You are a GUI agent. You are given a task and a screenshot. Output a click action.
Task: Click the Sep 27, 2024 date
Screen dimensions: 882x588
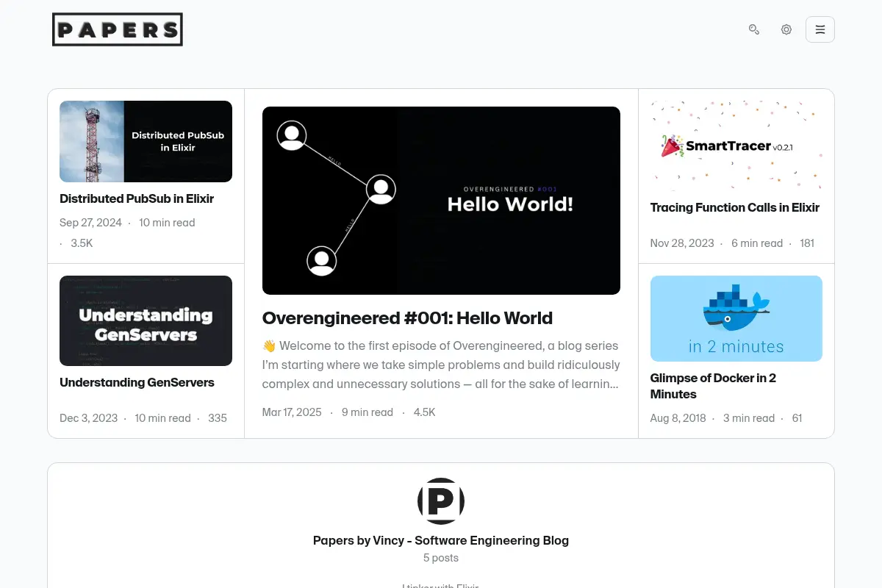[90, 223]
